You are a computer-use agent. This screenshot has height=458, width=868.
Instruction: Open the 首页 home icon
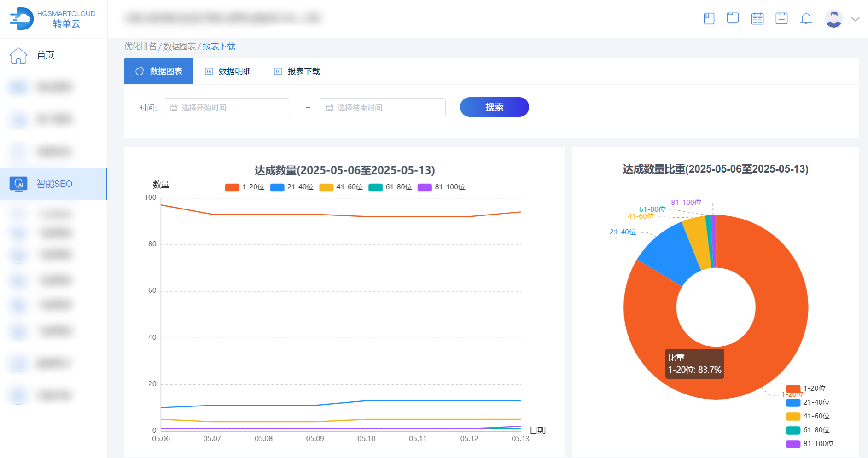(x=18, y=55)
